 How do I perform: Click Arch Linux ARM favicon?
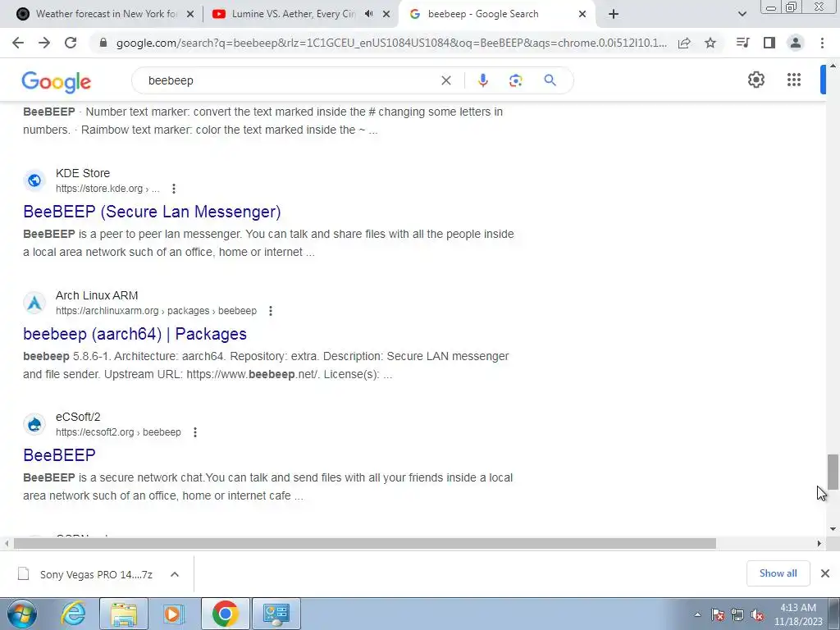tap(34, 303)
